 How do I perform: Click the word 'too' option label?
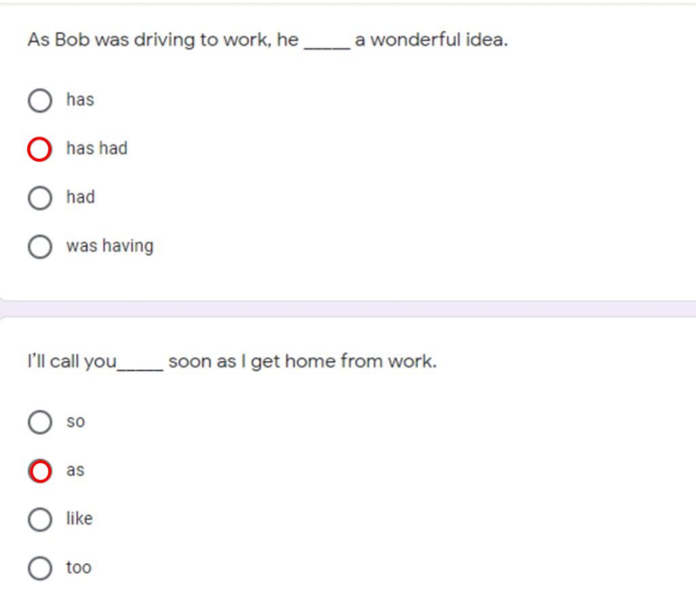coord(79,567)
